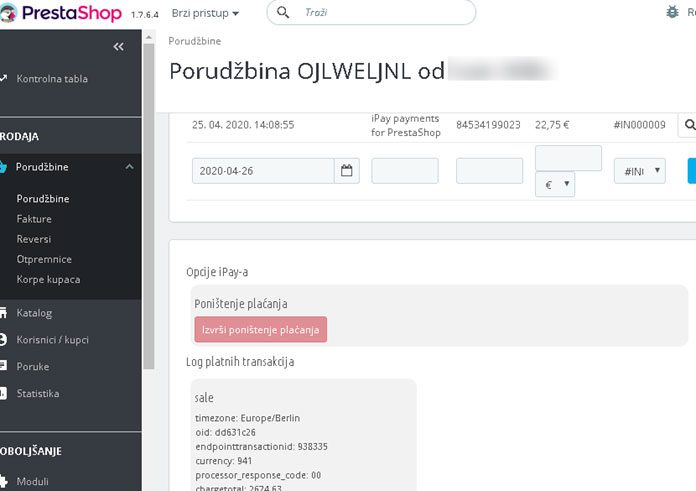This screenshot has width=696, height=491.
Task: Click Izvrši poništenje plaćanja button
Action: pos(261,330)
